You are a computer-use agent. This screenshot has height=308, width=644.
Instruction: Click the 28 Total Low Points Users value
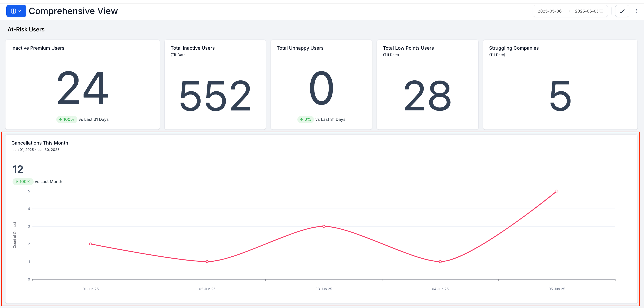tap(427, 96)
